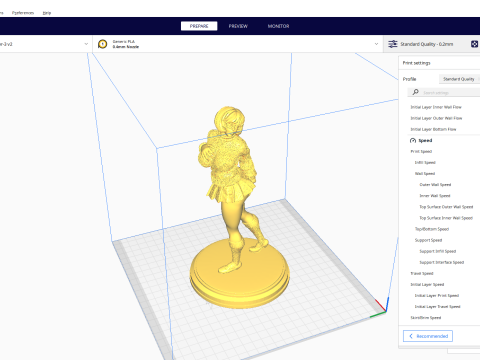Viewport: 480px width, 360px height.
Task: Select the Initial Layer Travel Speed setting
Action: click(x=437, y=306)
